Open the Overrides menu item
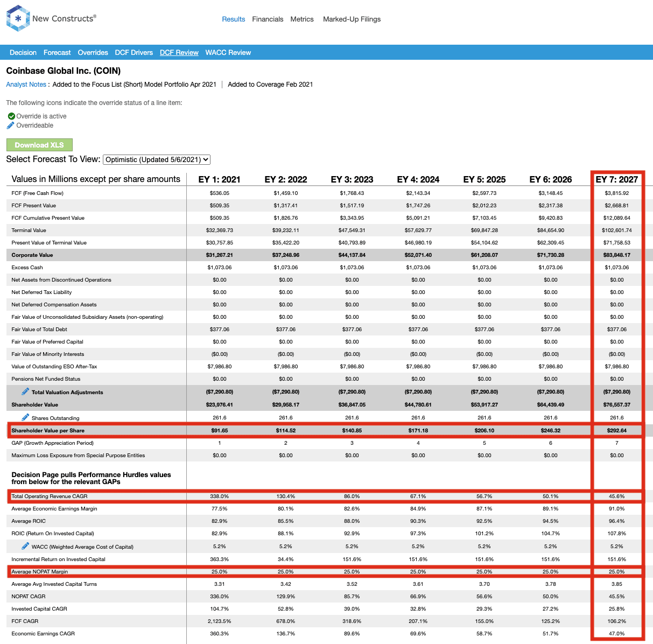Screen dimensions: 653x644 [93, 53]
